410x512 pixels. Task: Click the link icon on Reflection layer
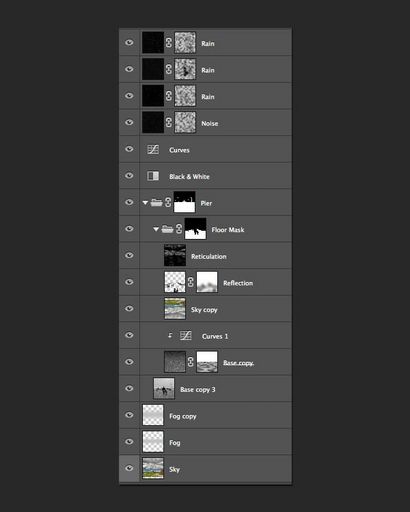[x=190, y=282]
